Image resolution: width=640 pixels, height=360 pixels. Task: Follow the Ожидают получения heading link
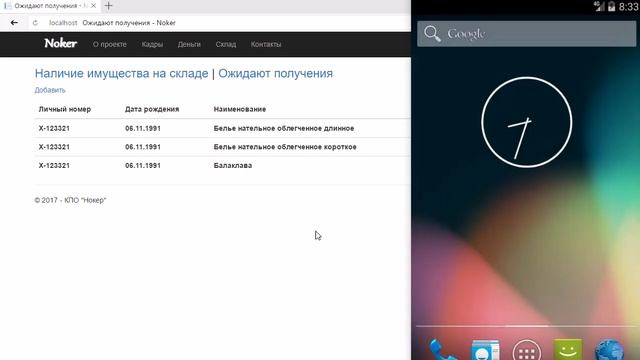click(x=276, y=73)
